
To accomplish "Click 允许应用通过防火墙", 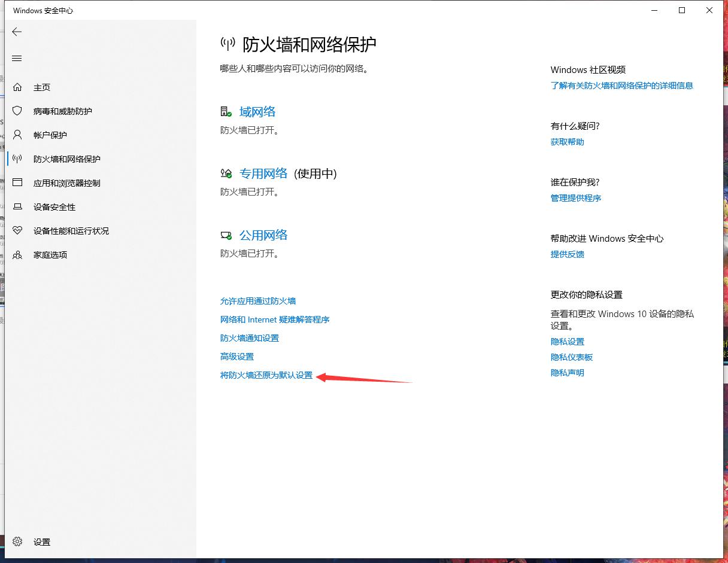I will point(258,301).
